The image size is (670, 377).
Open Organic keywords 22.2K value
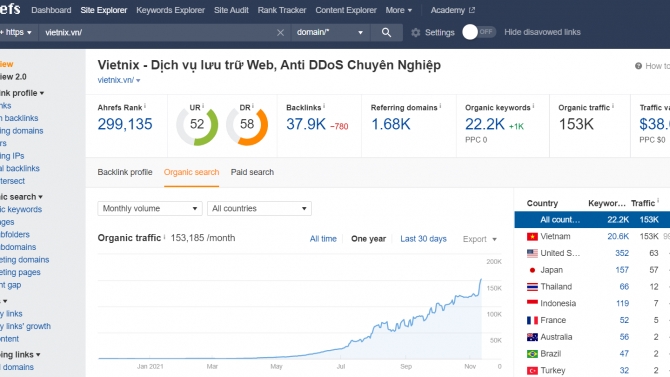click(x=485, y=124)
